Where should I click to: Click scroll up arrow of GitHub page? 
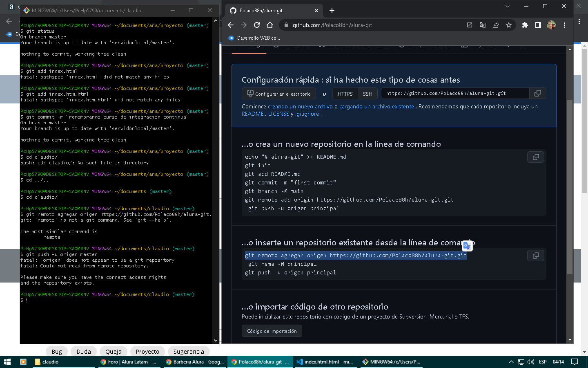(x=570, y=49)
